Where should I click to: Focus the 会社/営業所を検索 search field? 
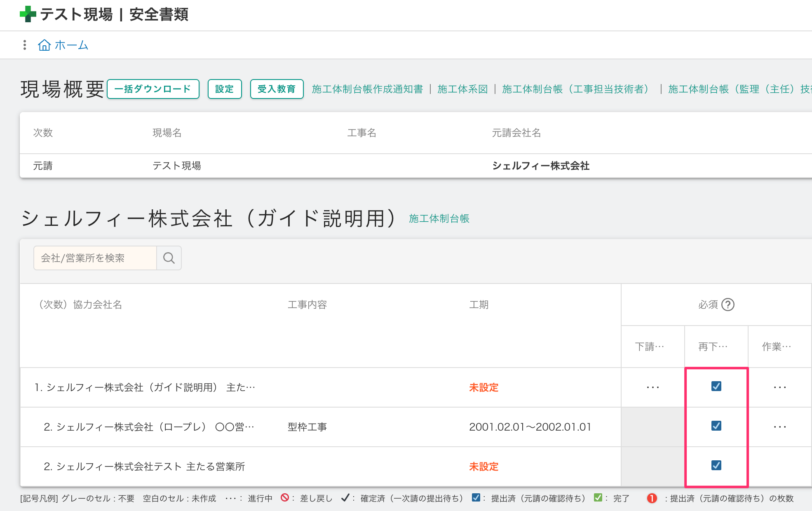pos(95,258)
